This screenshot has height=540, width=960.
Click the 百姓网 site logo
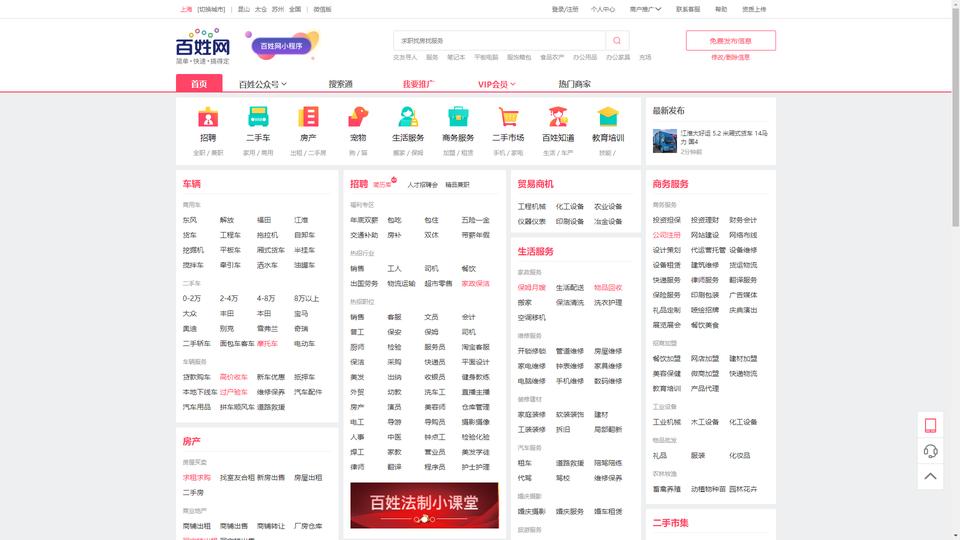pyautogui.click(x=203, y=46)
